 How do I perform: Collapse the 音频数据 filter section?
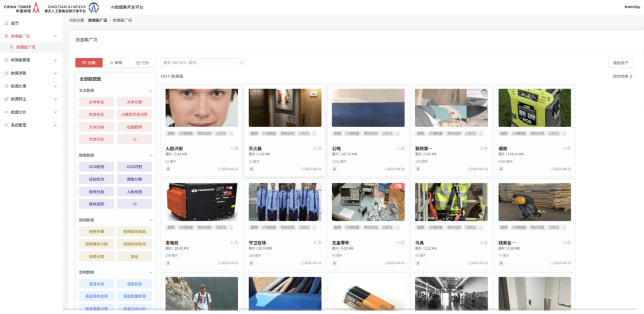(151, 272)
